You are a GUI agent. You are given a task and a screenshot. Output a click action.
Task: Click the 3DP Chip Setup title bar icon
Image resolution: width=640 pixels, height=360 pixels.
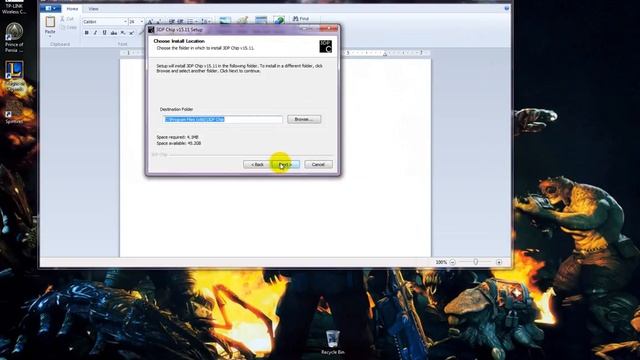(151, 30)
